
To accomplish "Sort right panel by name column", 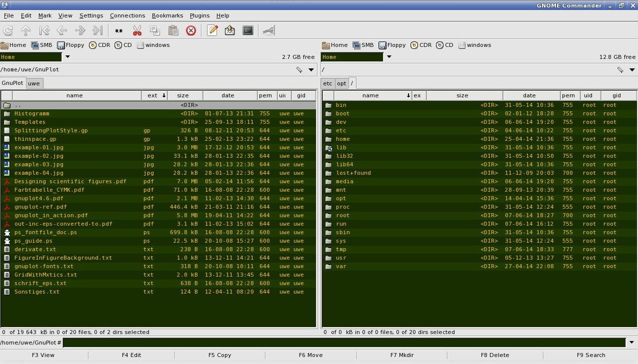I will [373, 95].
